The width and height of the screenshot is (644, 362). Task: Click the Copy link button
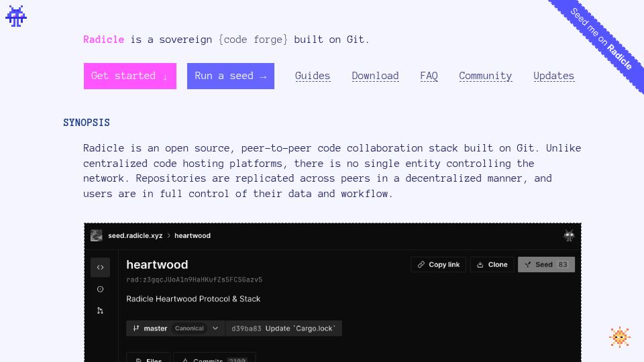coord(438,265)
